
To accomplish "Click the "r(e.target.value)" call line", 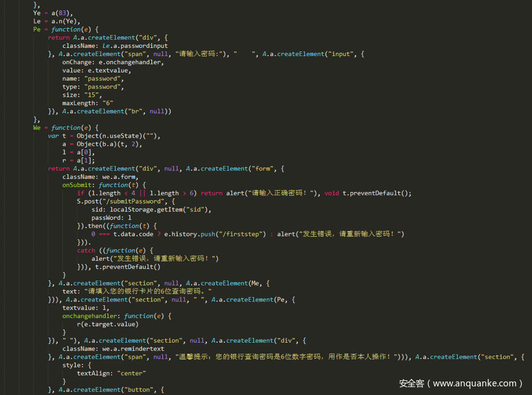I will click(x=108, y=324).
